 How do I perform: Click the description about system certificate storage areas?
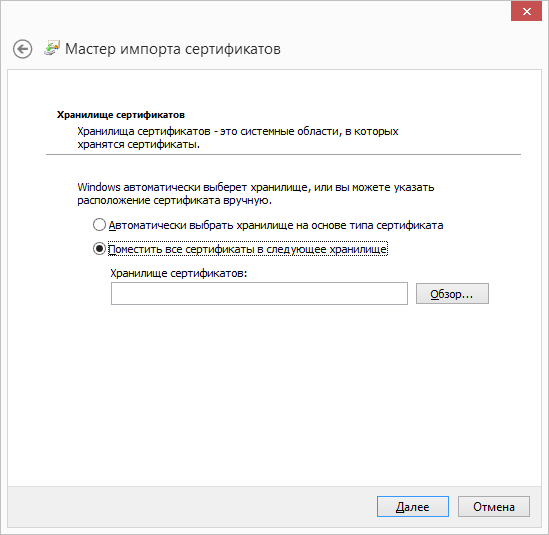tap(238, 138)
